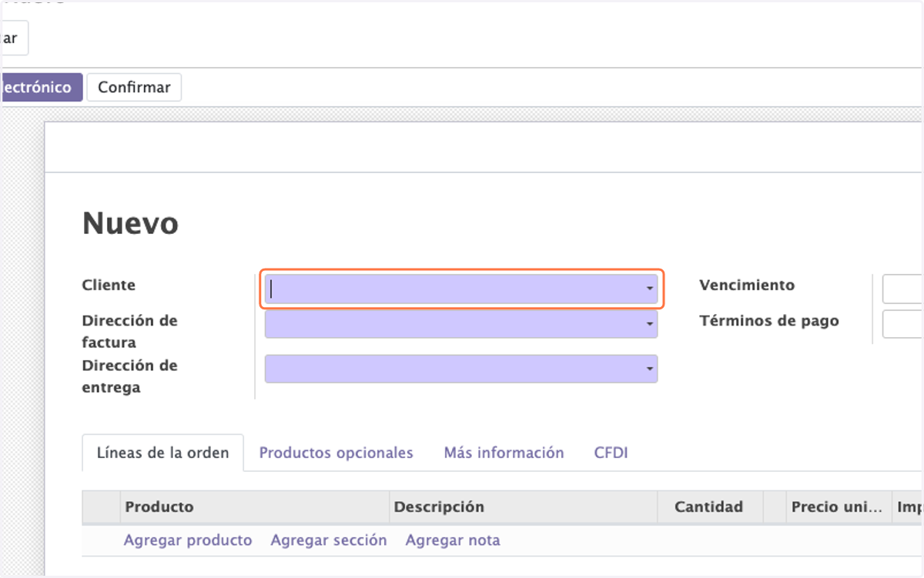Click the Cantidad column header

(710, 506)
